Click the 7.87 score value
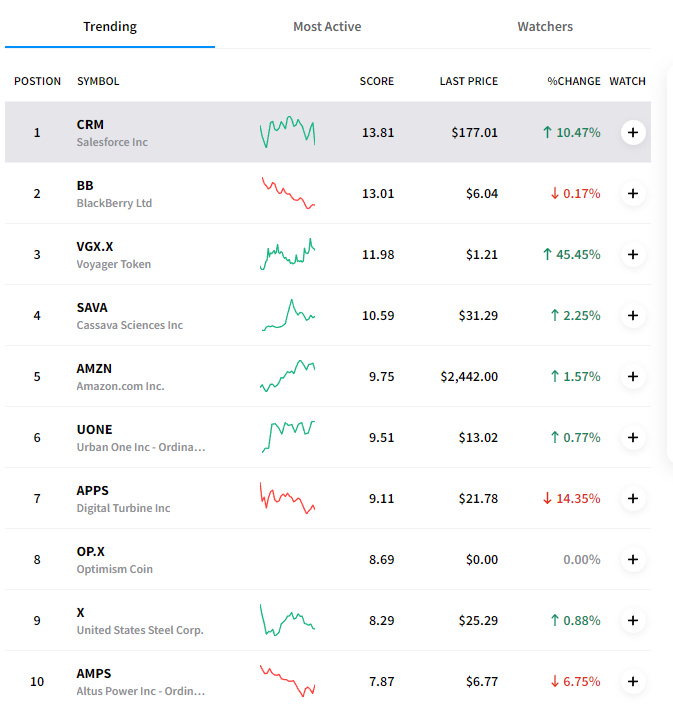 click(381, 682)
